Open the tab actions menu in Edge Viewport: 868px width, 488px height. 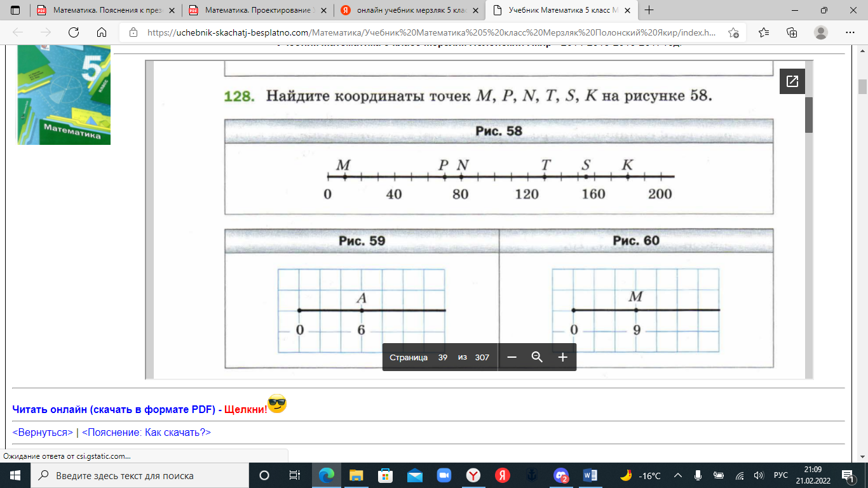[x=15, y=10]
